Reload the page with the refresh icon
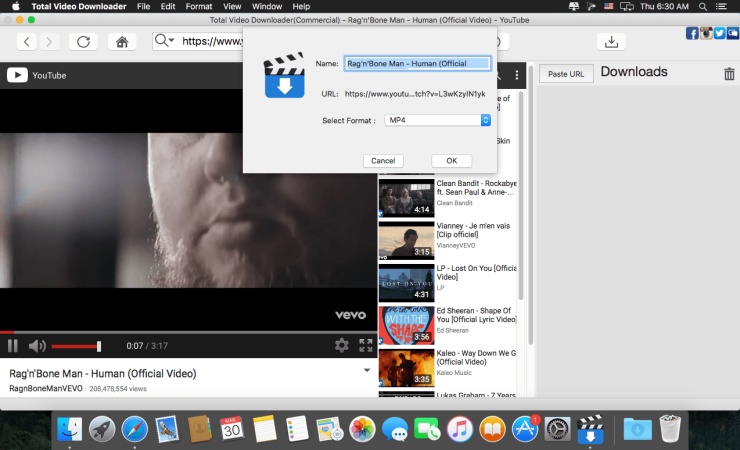The height and width of the screenshot is (450, 740). (x=84, y=42)
